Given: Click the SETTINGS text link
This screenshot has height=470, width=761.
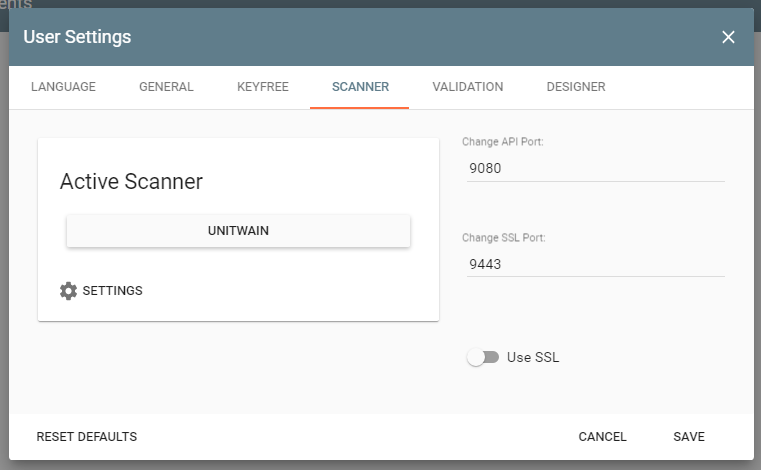Looking at the screenshot, I should (112, 291).
